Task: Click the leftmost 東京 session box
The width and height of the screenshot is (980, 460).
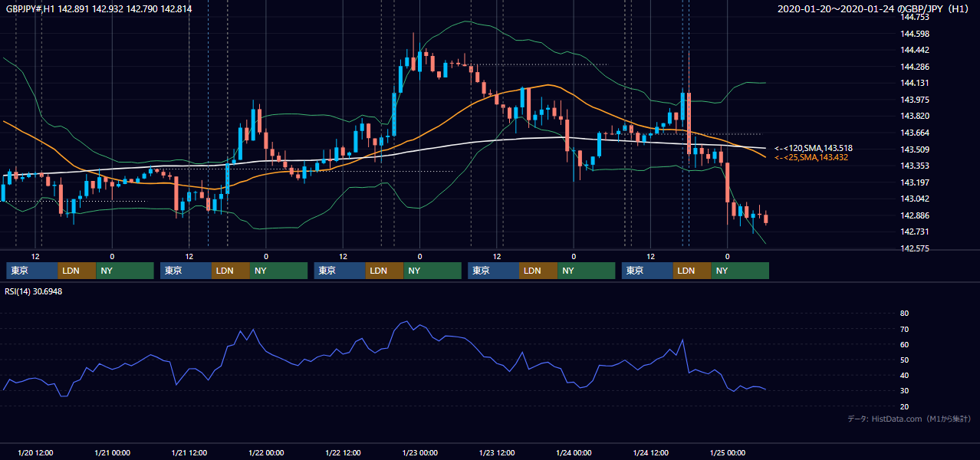Action: (x=32, y=271)
